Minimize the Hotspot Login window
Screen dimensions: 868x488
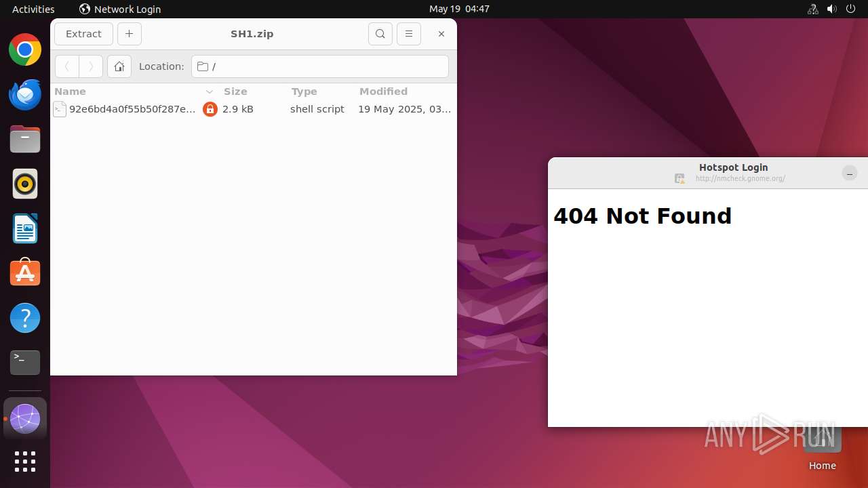(x=849, y=174)
